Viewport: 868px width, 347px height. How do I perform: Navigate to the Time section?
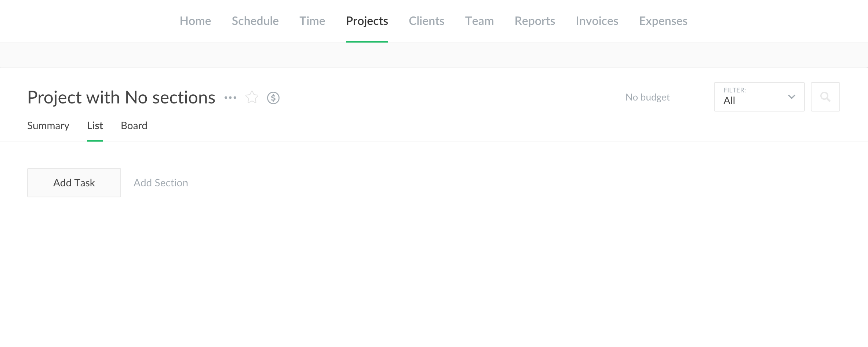click(x=312, y=21)
